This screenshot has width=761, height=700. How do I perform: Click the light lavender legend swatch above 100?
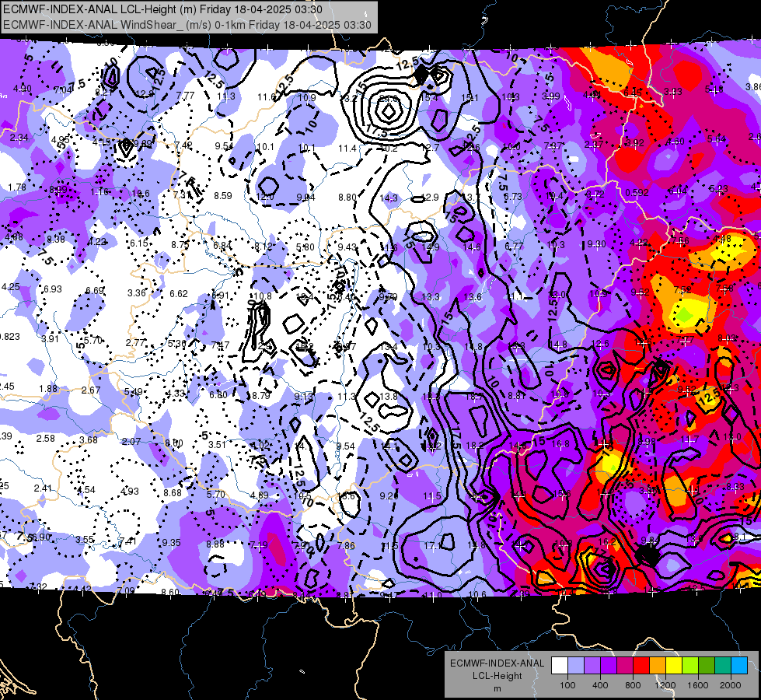(576, 666)
